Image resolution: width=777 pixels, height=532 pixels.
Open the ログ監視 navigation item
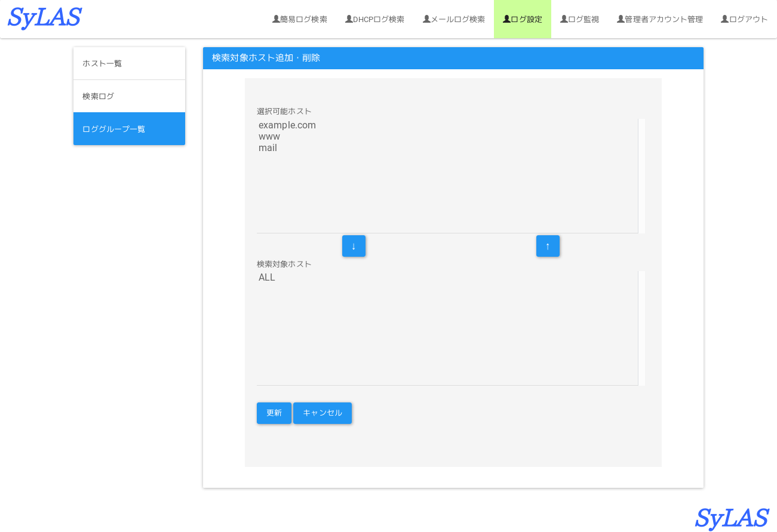point(579,19)
